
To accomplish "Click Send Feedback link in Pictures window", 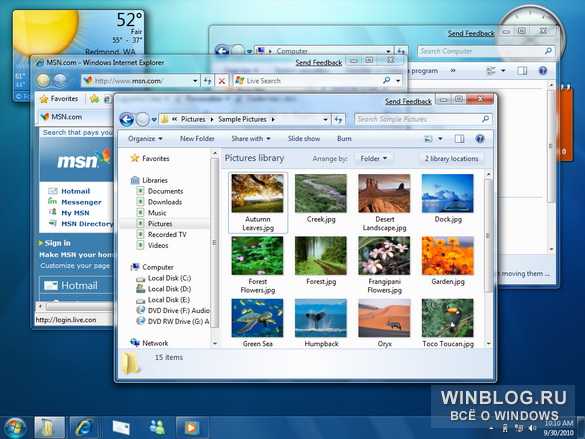I will [408, 101].
